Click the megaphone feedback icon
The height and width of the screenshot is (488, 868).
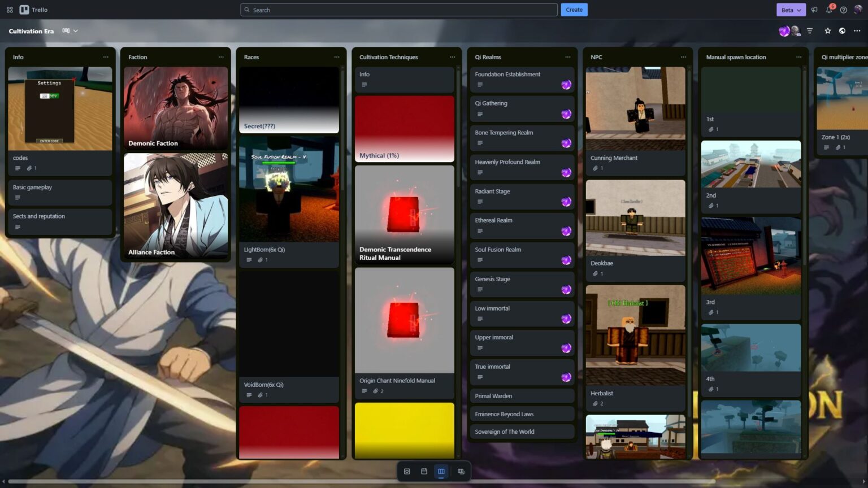[814, 10]
